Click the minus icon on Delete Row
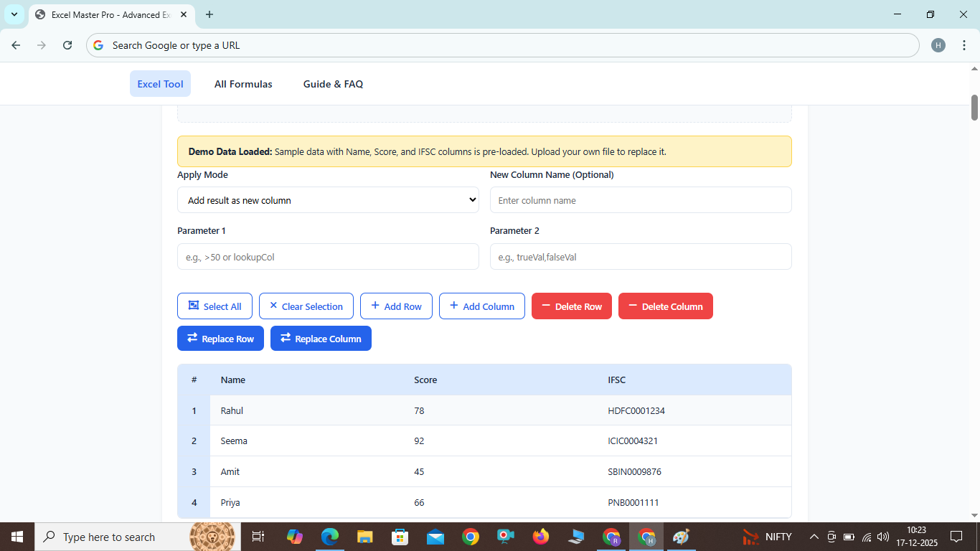 (547, 306)
